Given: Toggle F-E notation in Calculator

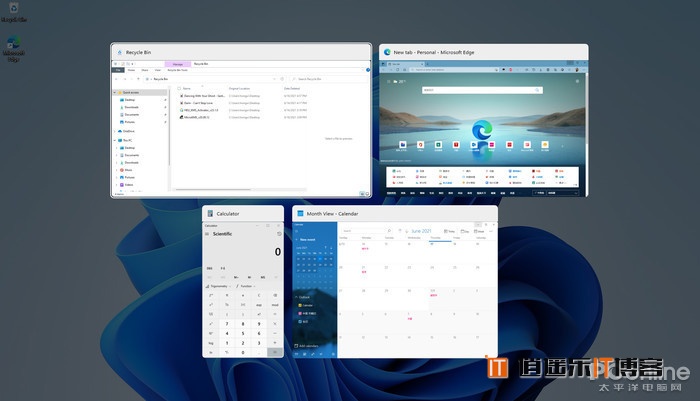Looking at the screenshot, I should click(223, 268).
